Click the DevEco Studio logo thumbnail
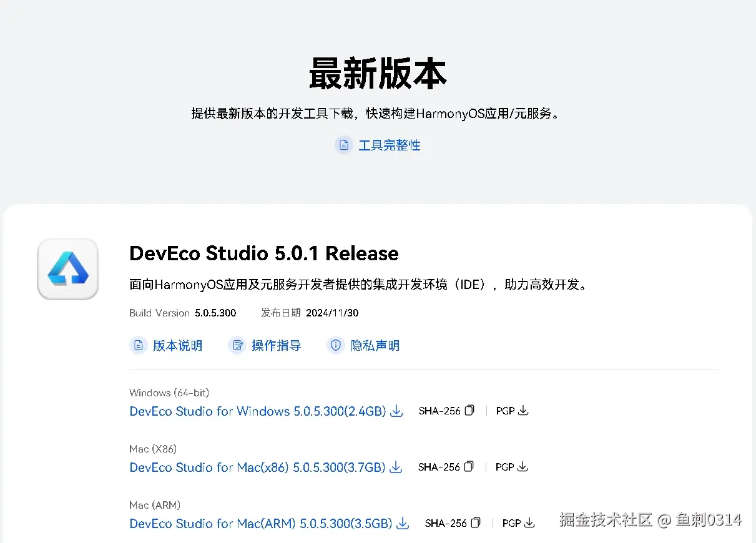This screenshot has height=543, width=756. click(68, 269)
